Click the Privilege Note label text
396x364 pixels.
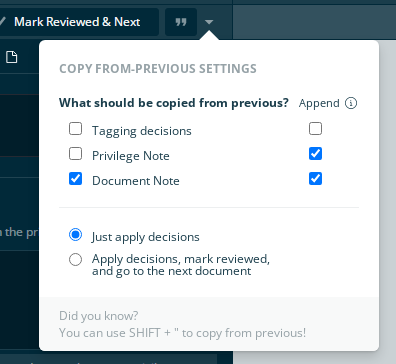[x=131, y=156]
